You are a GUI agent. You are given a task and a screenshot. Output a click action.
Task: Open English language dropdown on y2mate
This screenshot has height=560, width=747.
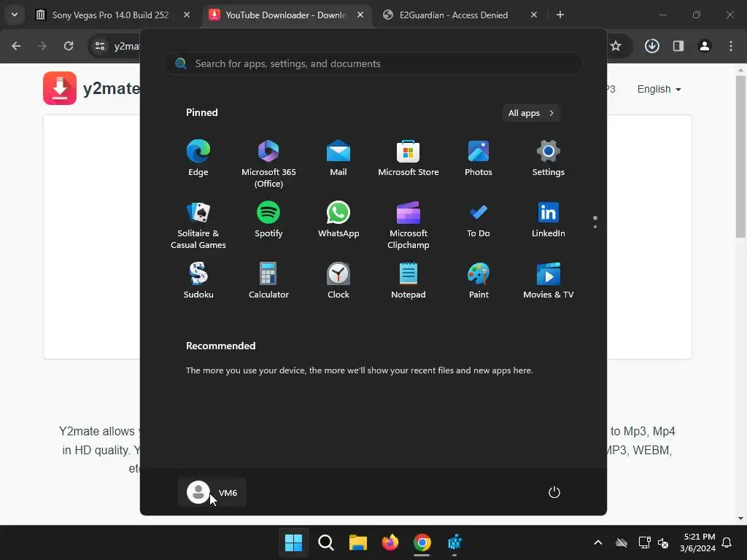tap(659, 89)
